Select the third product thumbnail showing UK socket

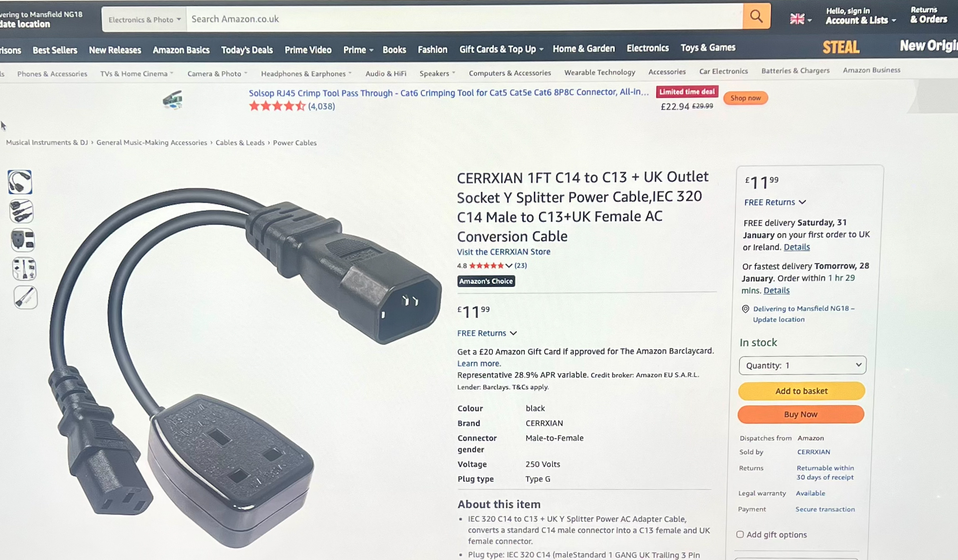pyautogui.click(x=23, y=240)
